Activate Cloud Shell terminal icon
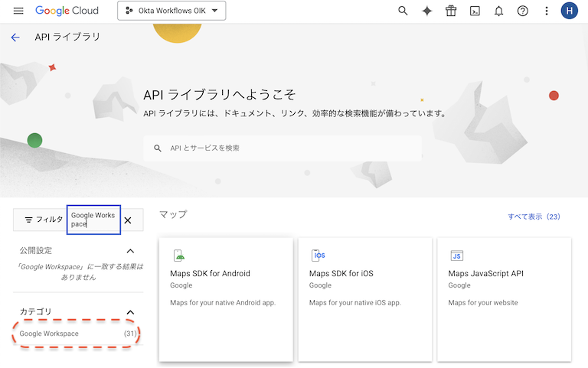588x368 pixels. click(x=475, y=11)
